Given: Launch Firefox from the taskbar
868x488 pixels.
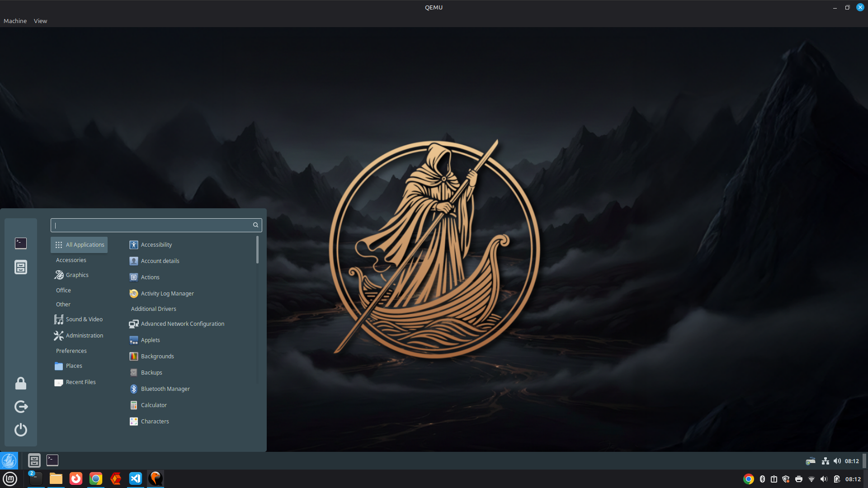Looking at the screenshot, I should click(x=75, y=479).
